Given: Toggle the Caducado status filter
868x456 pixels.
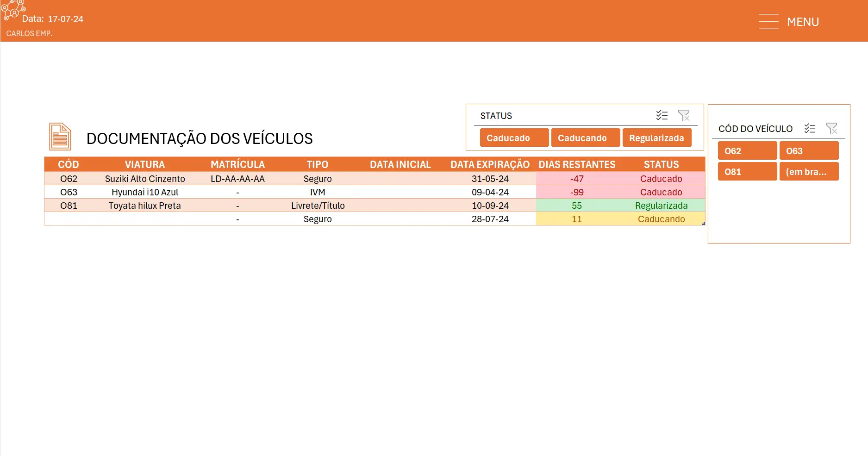Looking at the screenshot, I should tap(514, 138).
